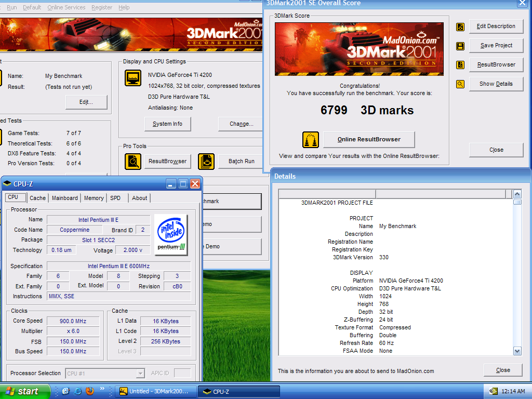
Task: Open the Help menu
Action: tap(124, 7)
